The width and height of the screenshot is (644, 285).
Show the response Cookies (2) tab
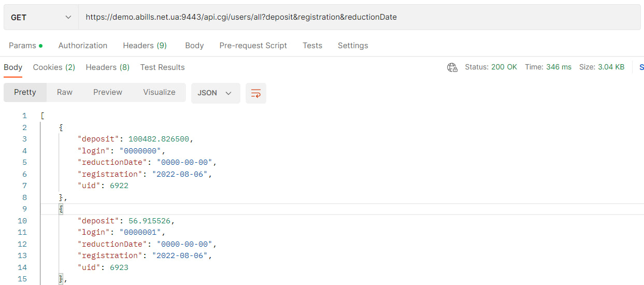pos(54,67)
